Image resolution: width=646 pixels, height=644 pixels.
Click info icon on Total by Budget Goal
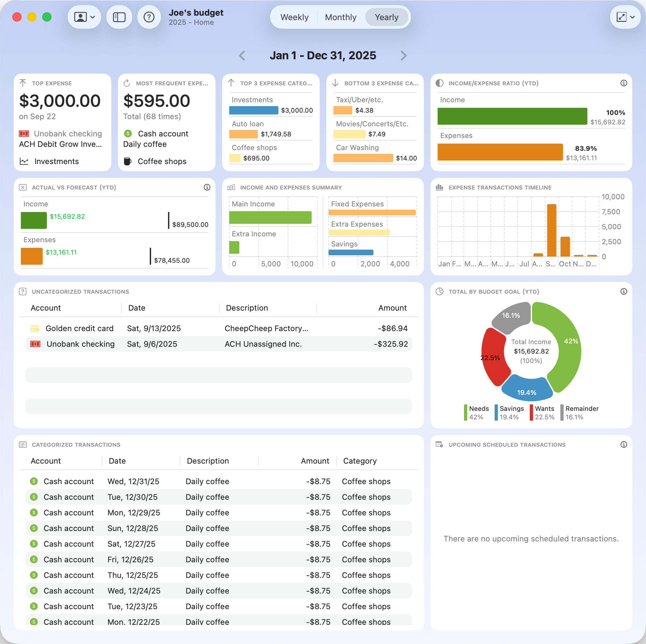624,291
